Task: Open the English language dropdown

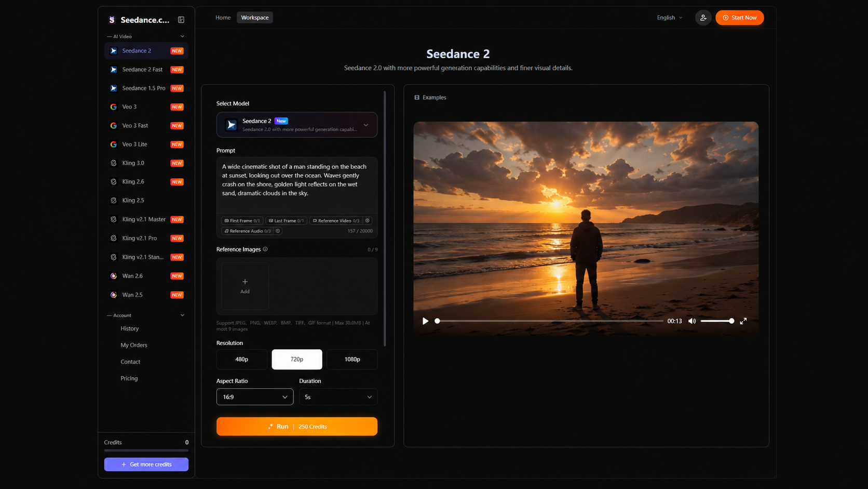Action: click(670, 18)
